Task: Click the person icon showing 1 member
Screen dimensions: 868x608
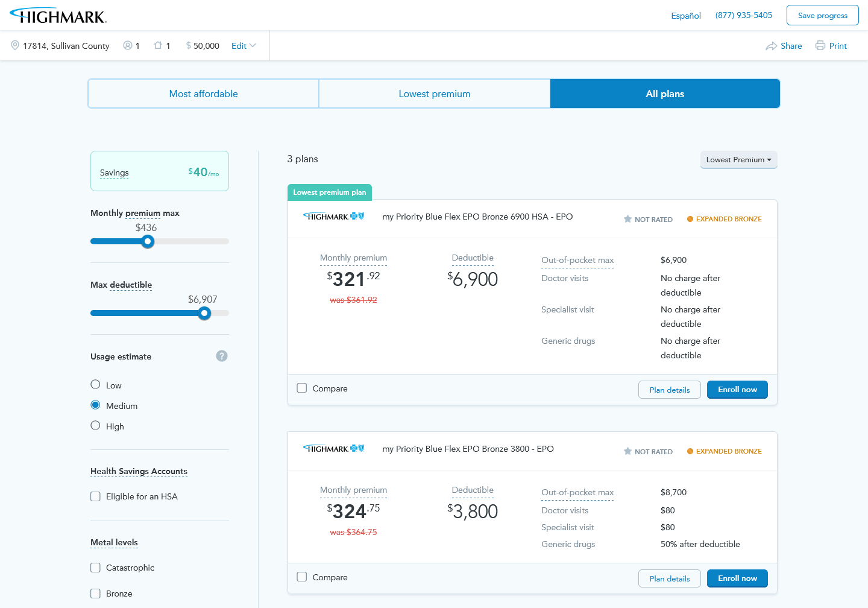Action: click(x=128, y=45)
